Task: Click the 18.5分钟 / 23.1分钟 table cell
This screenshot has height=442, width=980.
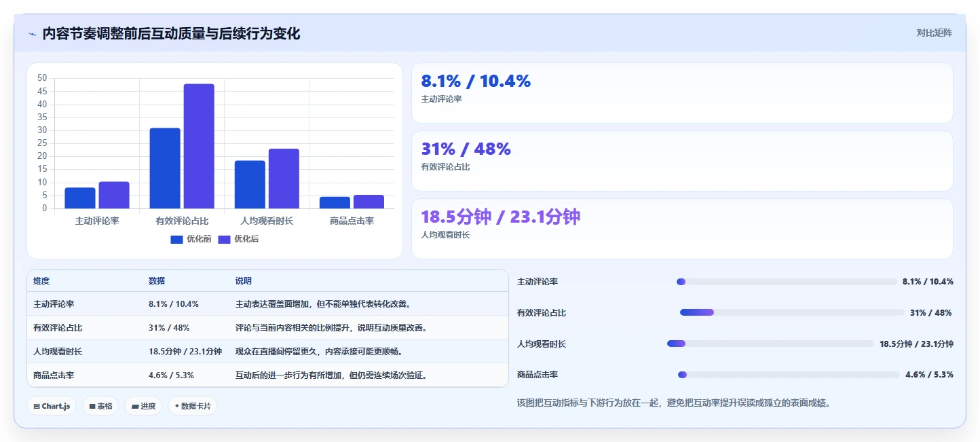Action: (185, 352)
